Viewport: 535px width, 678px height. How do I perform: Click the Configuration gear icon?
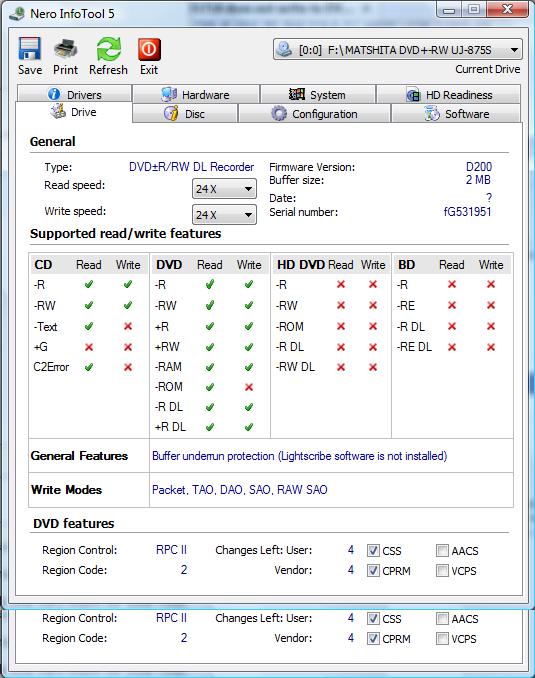click(x=279, y=114)
